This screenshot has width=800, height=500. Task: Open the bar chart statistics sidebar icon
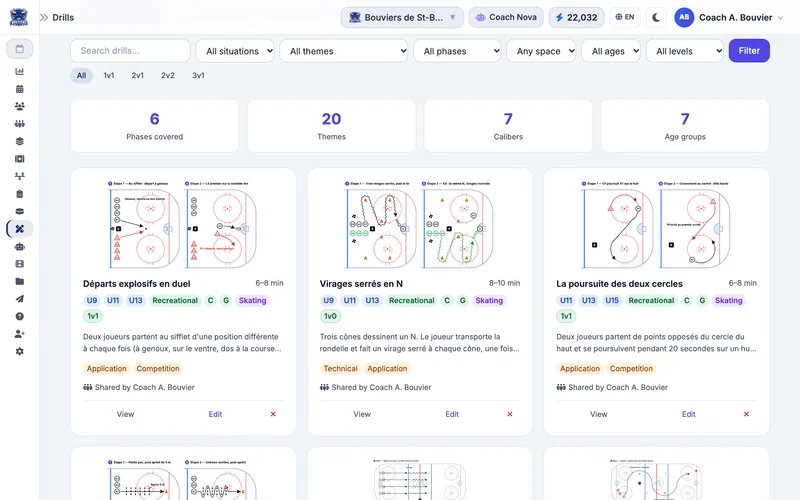[19, 71]
